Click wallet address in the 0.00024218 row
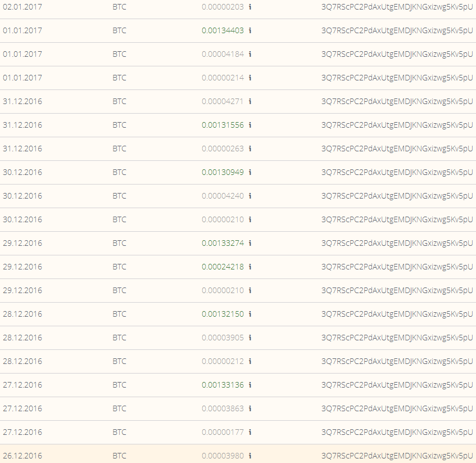The height and width of the screenshot is (463, 476). point(397,267)
